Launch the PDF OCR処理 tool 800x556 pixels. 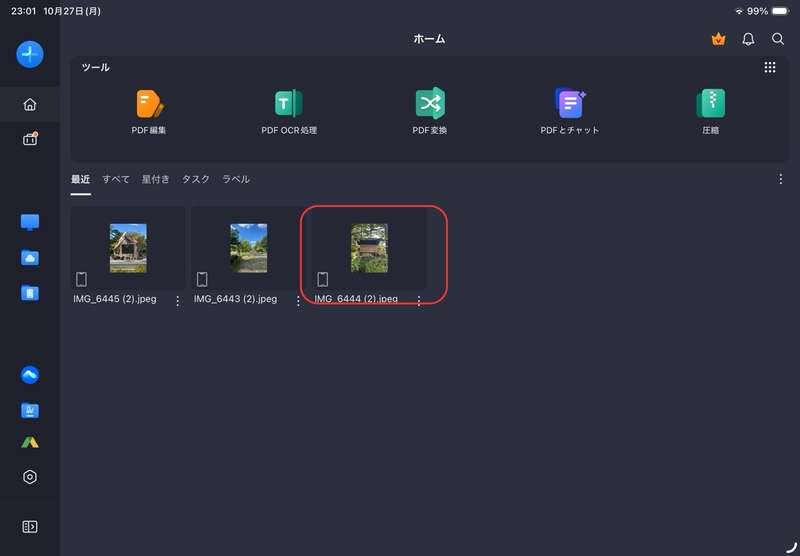289,111
